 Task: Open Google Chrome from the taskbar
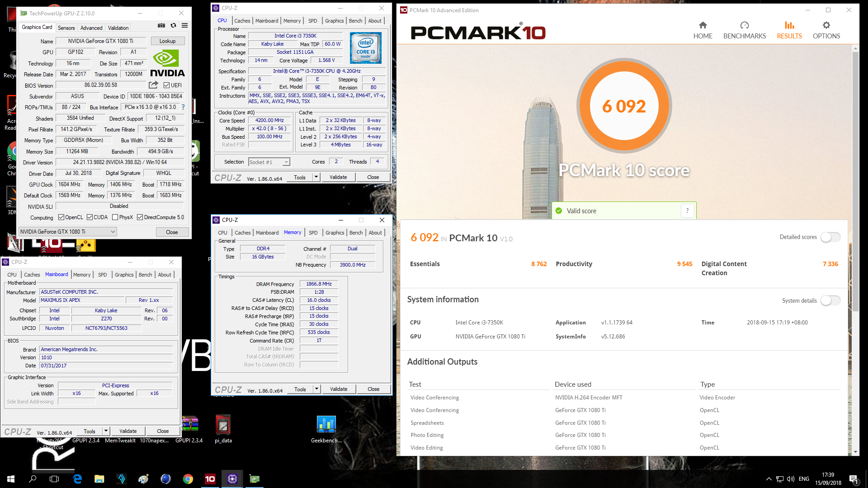coord(188,479)
